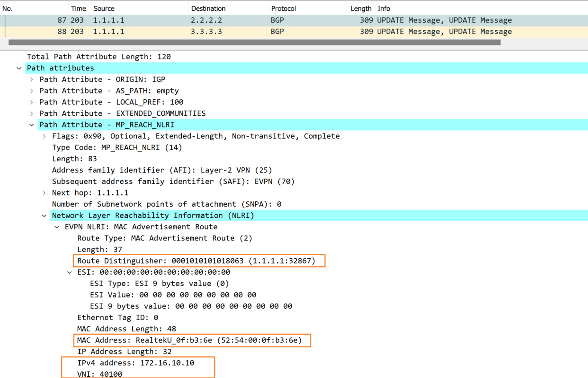Collapse the EVPN NLRI: MAC Advertisement Route
Image resolution: width=588 pixels, height=378 pixels.
tap(57, 227)
